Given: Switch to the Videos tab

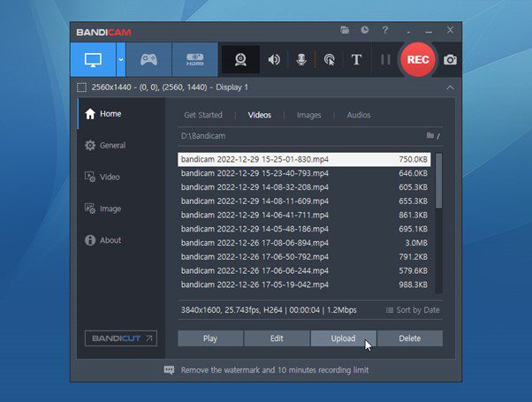Looking at the screenshot, I should [260, 115].
